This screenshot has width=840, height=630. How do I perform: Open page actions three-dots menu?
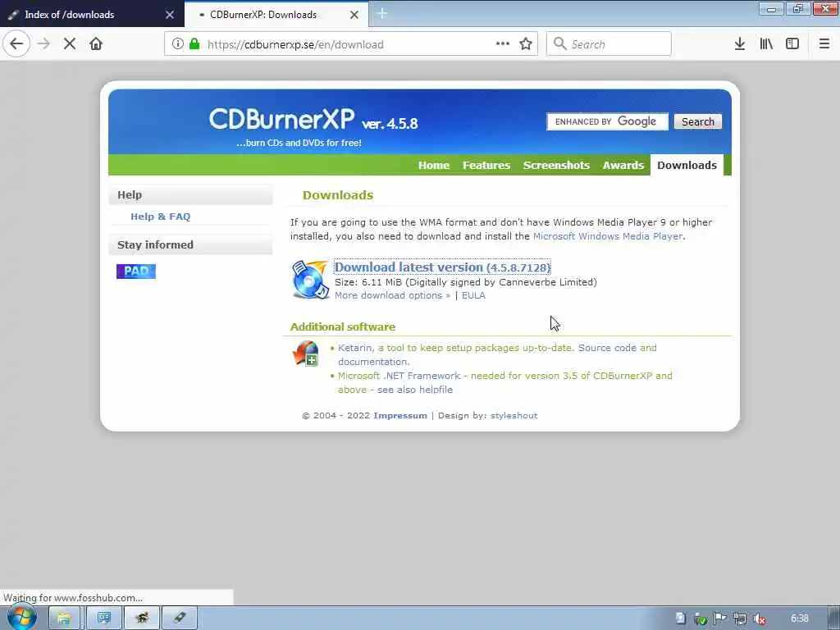point(503,44)
